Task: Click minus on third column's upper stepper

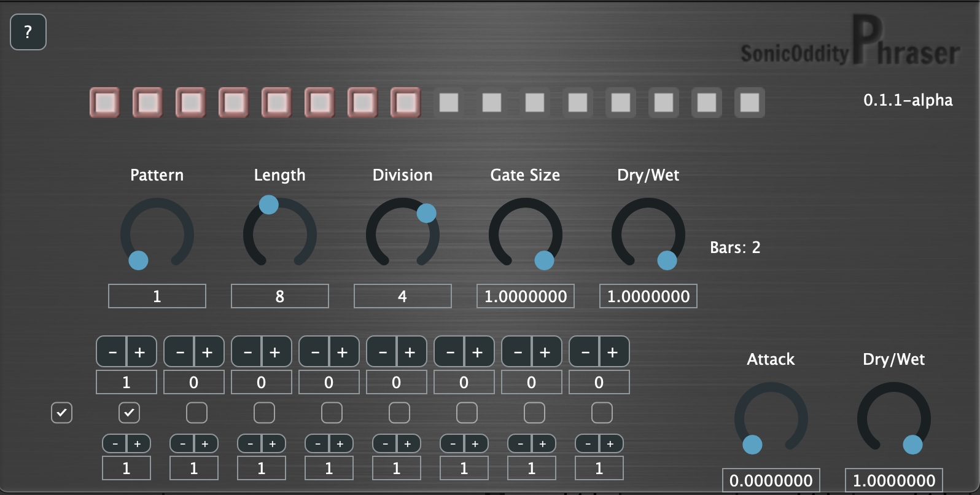Action: (247, 352)
